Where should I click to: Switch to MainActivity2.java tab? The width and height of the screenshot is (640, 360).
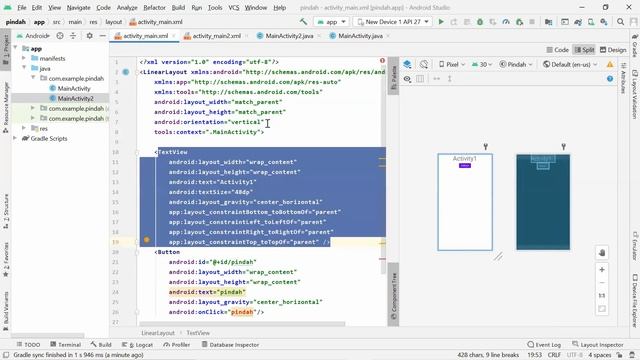(289, 36)
